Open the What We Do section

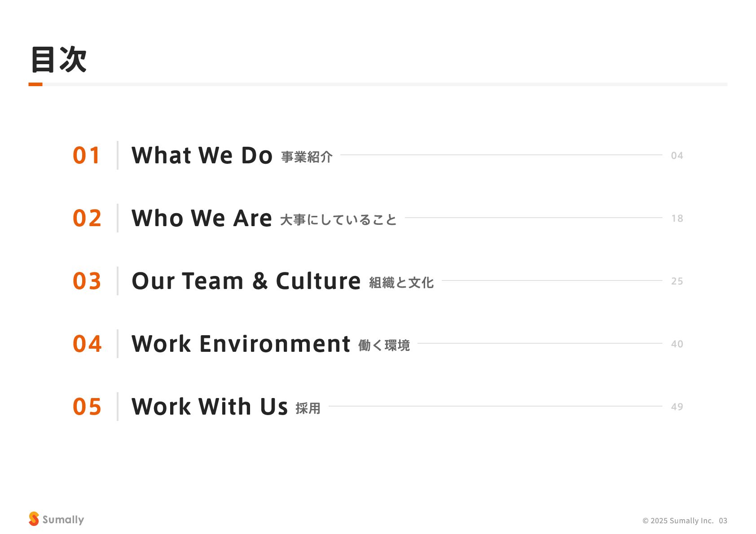pyautogui.click(x=202, y=155)
